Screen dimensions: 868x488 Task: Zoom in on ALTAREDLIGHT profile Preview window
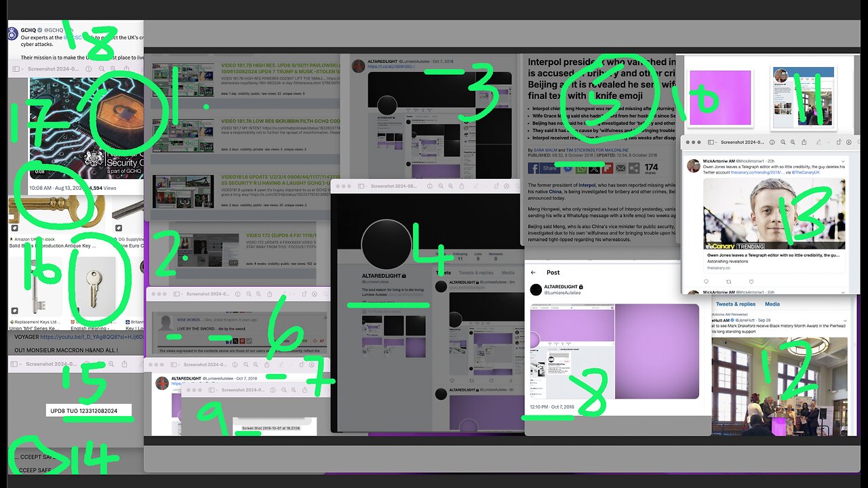point(450,186)
